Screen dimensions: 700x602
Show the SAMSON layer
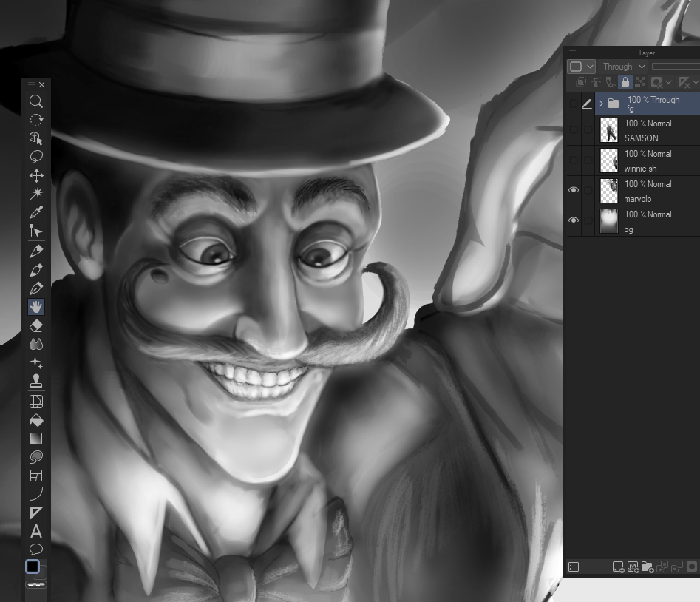(x=574, y=129)
